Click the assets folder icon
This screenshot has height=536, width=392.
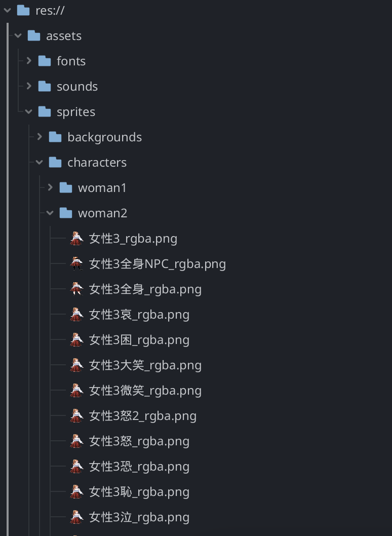pyautogui.click(x=34, y=35)
